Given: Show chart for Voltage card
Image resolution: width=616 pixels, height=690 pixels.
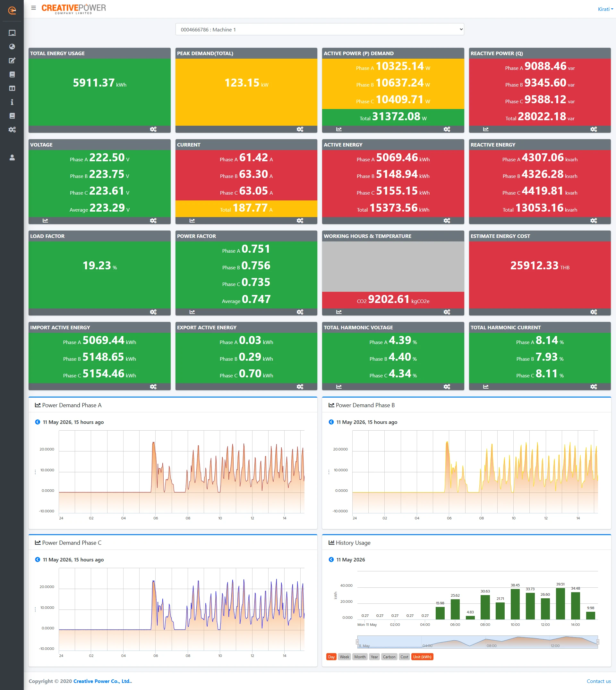Looking at the screenshot, I should coord(45,221).
